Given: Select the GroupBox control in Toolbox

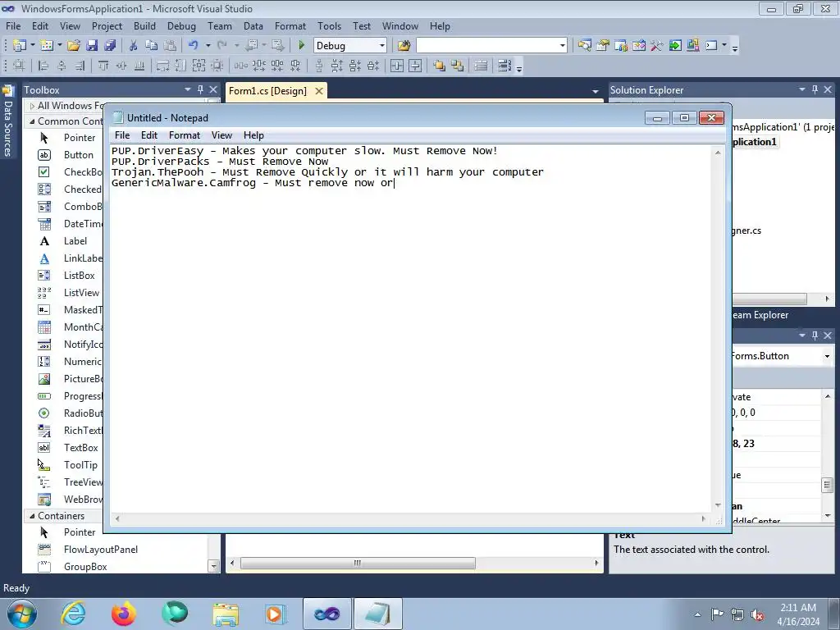Looking at the screenshot, I should [85, 567].
